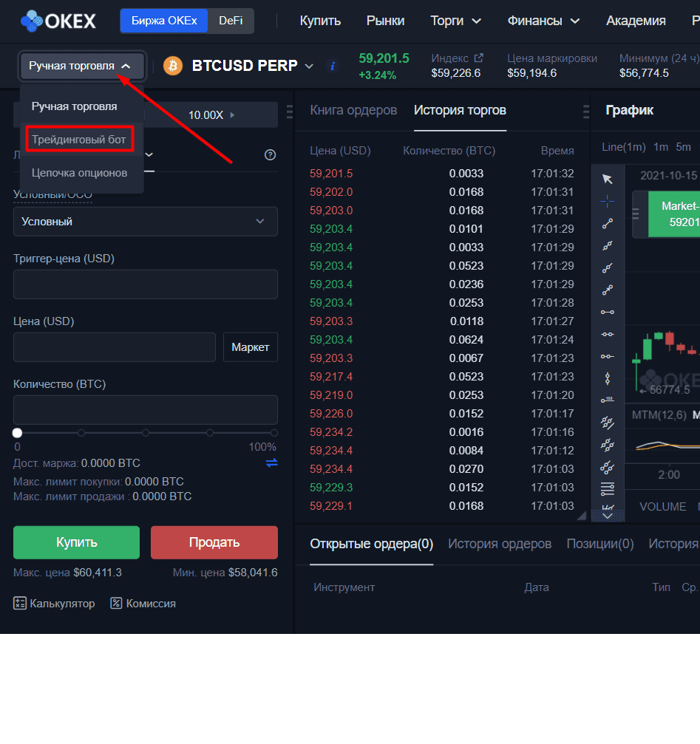Open the contract info icon beside BTCUSD PERP

[333, 66]
